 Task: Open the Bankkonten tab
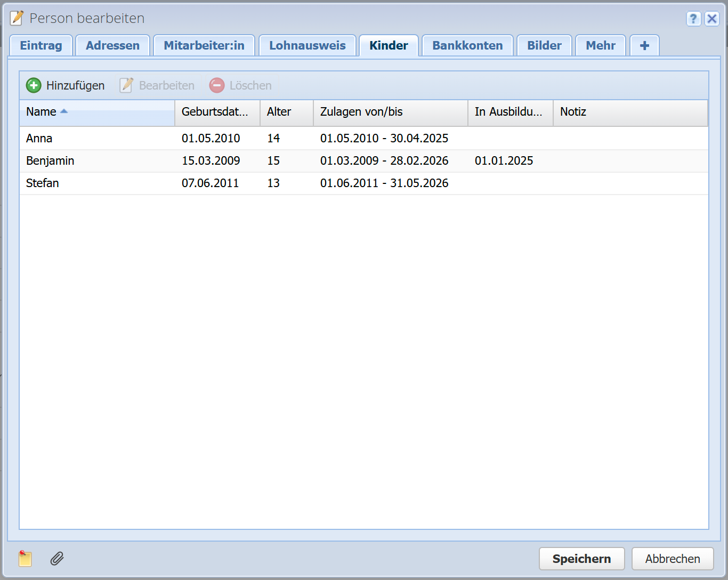point(467,46)
